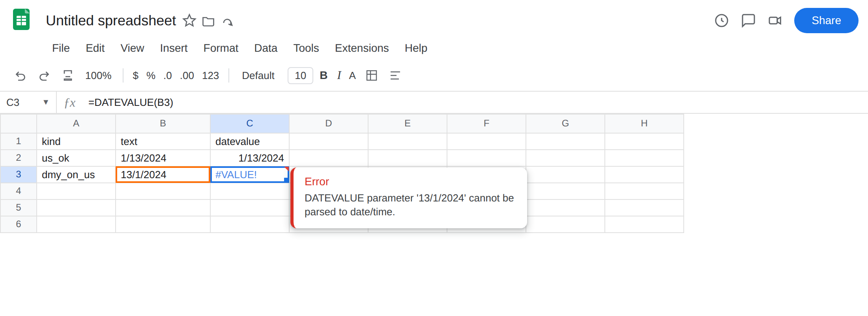Undo the last action
868x316 pixels.
pyautogui.click(x=21, y=75)
